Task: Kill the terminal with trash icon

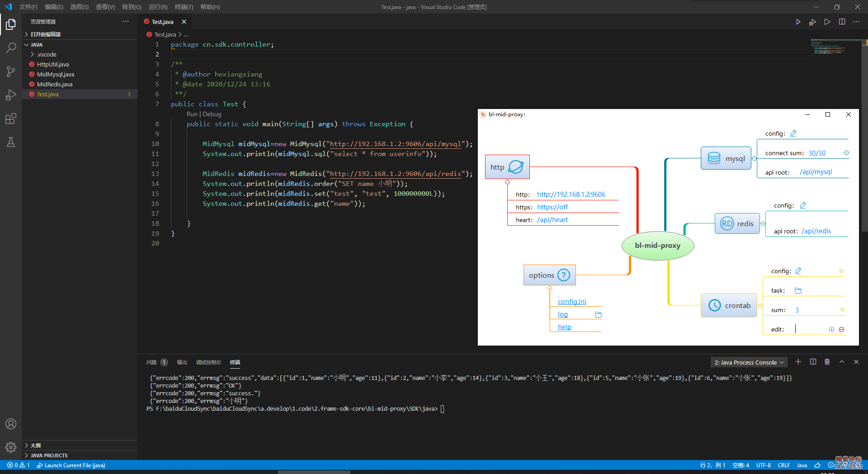Action: point(827,362)
